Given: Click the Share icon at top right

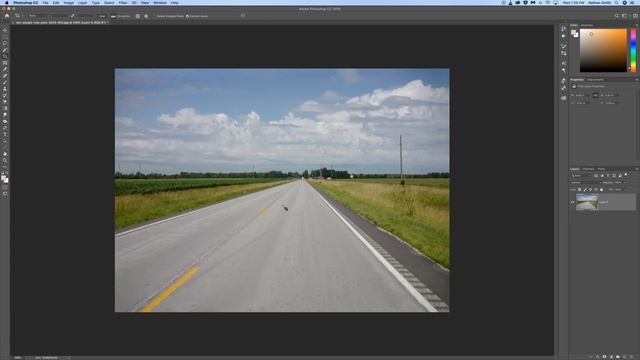Looking at the screenshot, I should click(635, 16).
